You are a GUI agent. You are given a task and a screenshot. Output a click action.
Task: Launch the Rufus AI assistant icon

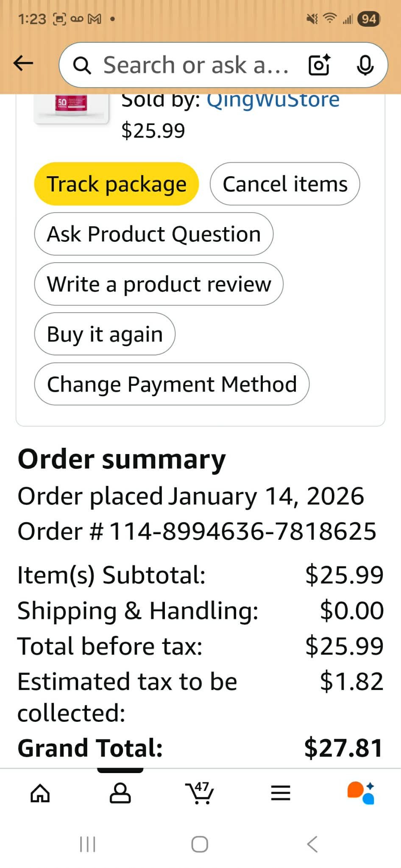(x=361, y=793)
